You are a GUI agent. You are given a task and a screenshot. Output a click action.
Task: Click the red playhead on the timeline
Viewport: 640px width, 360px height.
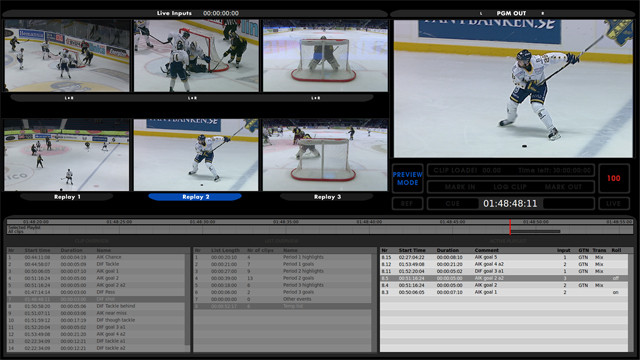pos(510,227)
